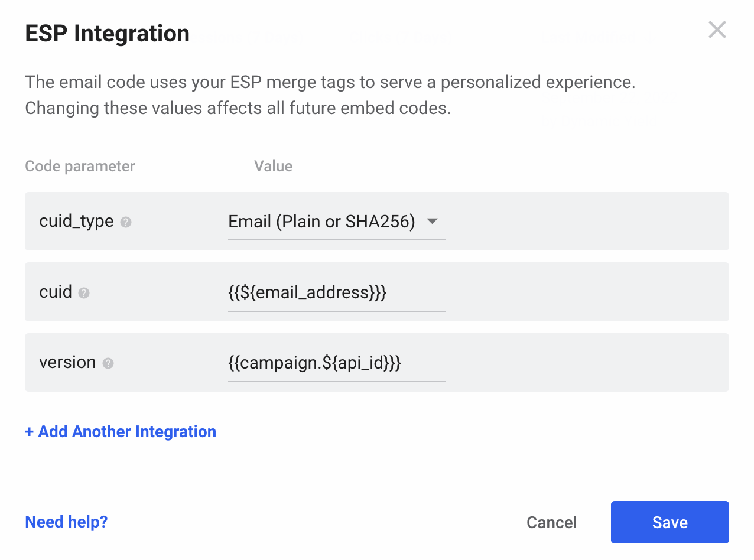Click + Add Another Integration
This screenshot has height=560, width=754.
[121, 432]
